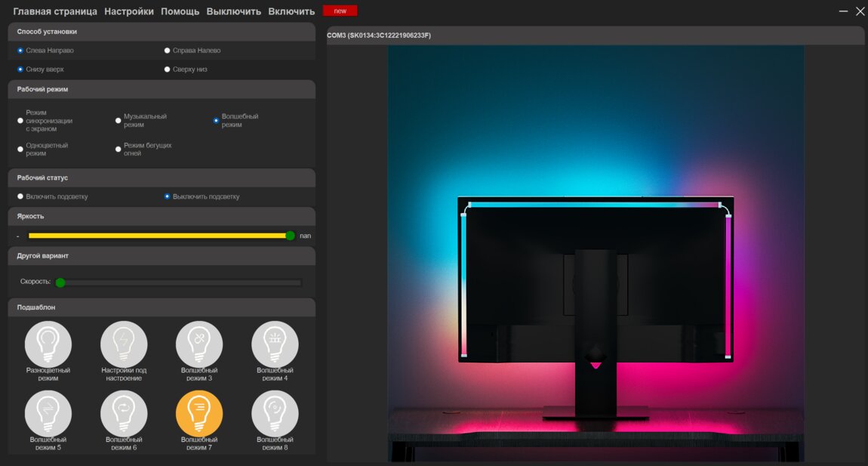Select the Разноцветный режим bulb icon
This screenshot has width=868, height=466.
(x=48, y=344)
